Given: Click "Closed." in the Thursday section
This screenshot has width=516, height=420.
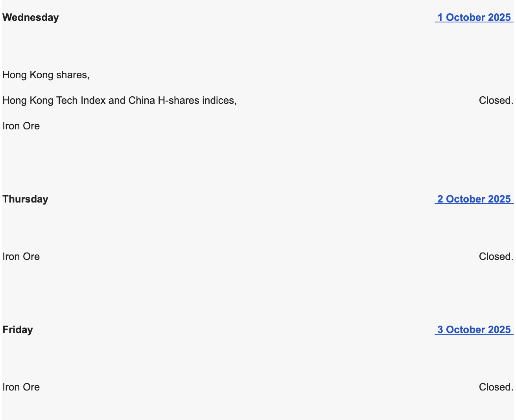Looking at the screenshot, I should point(496,257).
